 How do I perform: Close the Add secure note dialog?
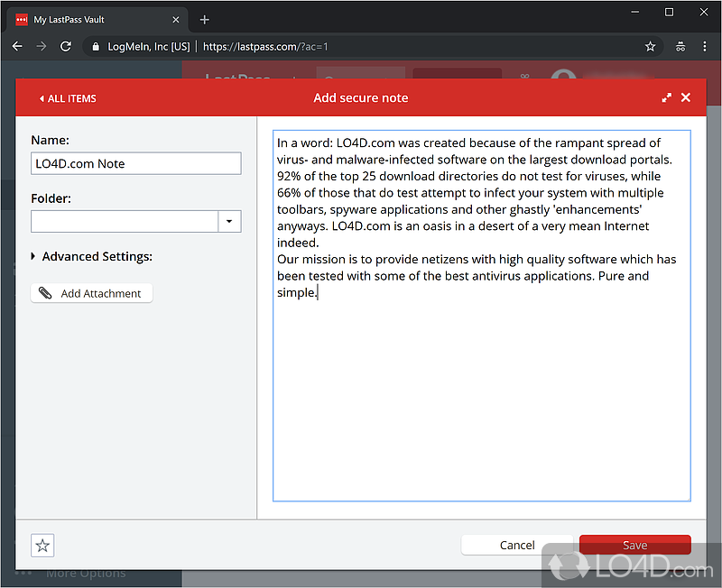coord(686,97)
